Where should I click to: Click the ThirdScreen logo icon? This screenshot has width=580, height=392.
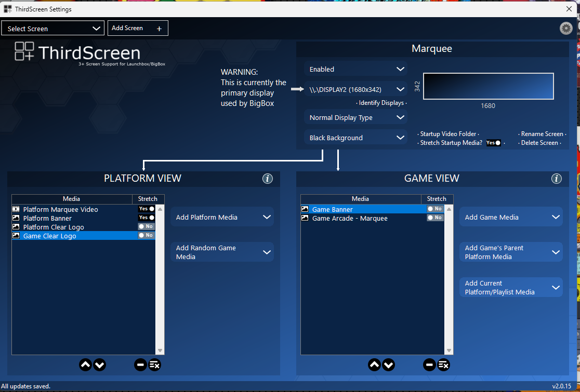[x=24, y=51]
